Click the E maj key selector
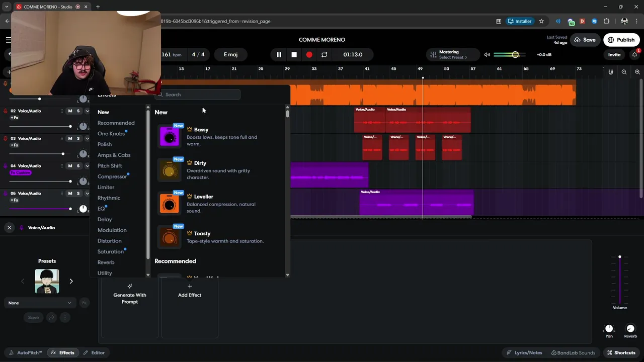The image size is (644, 362). coord(230,54)
